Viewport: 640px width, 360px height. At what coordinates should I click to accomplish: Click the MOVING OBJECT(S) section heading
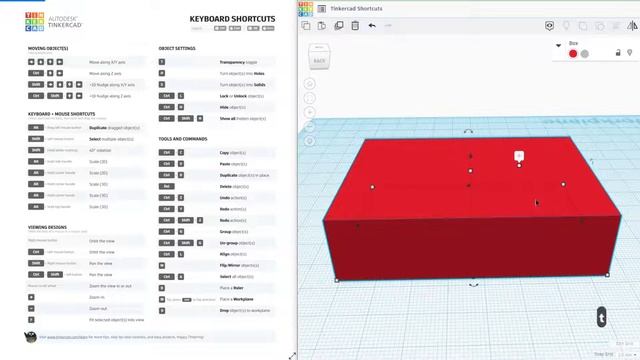tap(48, 49)
